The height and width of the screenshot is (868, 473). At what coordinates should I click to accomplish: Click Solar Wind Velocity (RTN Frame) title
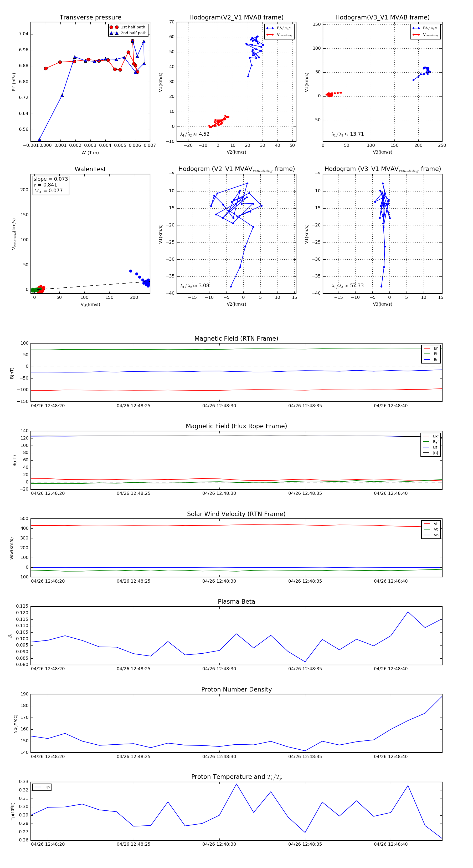(x=236, y=514)
